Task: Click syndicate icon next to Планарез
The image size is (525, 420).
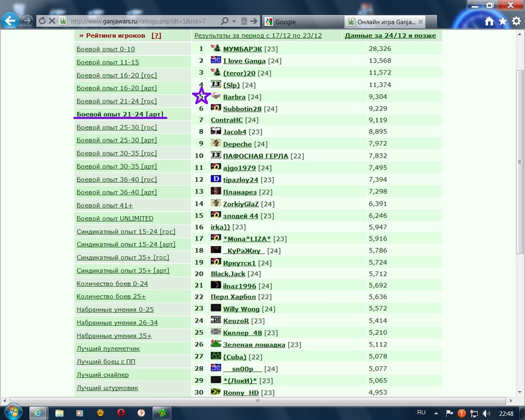Action: [216, 191]
